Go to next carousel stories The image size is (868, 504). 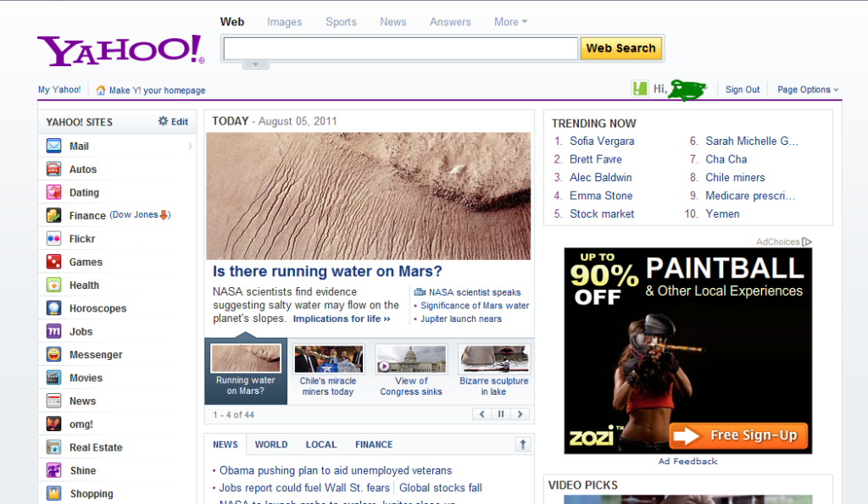click(520, 414)
